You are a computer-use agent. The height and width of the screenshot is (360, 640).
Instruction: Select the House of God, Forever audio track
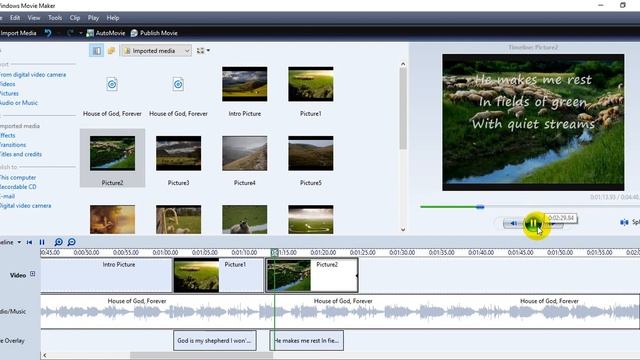point(340,311)
